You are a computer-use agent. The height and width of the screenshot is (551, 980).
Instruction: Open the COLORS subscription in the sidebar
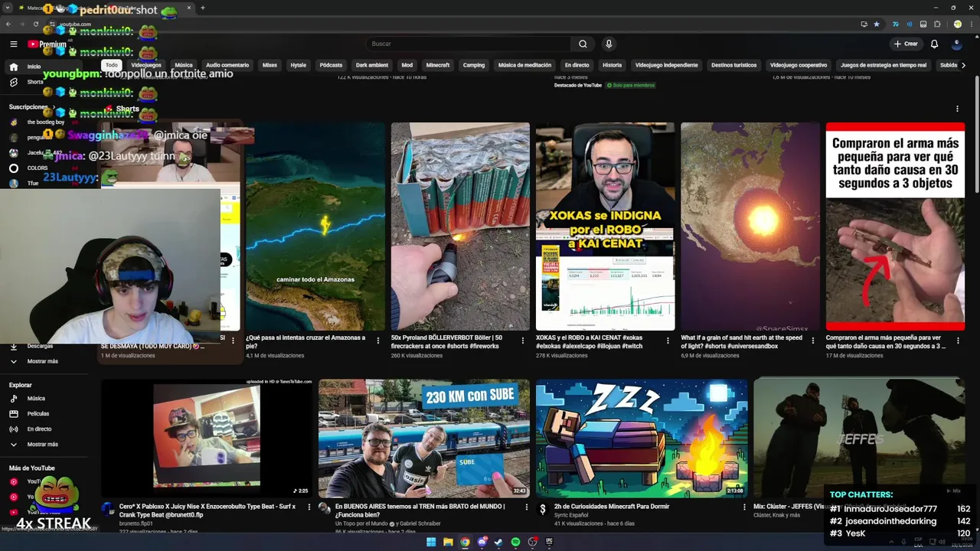coord(38,168)
